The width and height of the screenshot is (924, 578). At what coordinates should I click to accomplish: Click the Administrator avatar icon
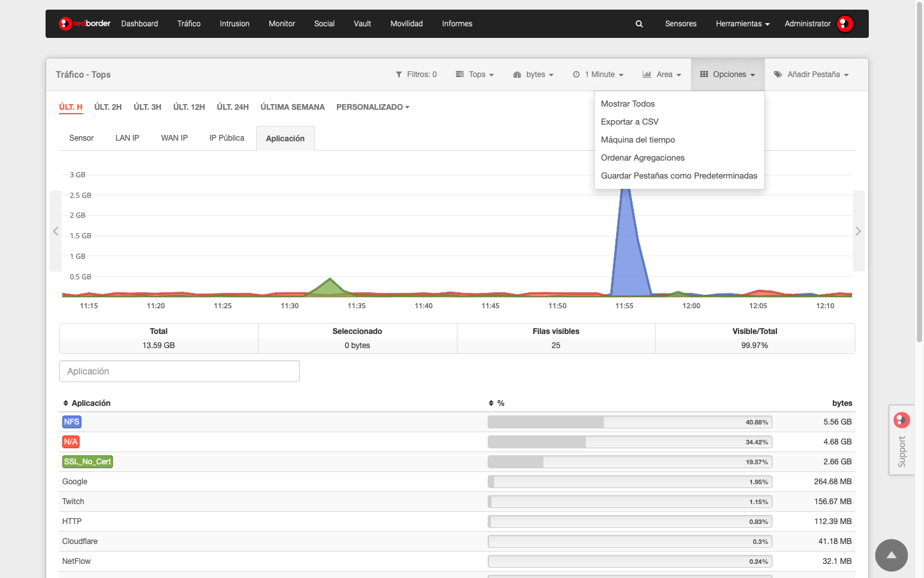(x=845, y=24)
